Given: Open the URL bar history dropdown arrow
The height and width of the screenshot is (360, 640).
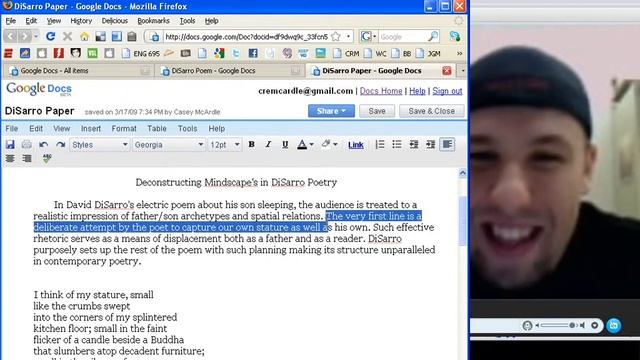Looking at the screenshot, I should pos(348,37).
